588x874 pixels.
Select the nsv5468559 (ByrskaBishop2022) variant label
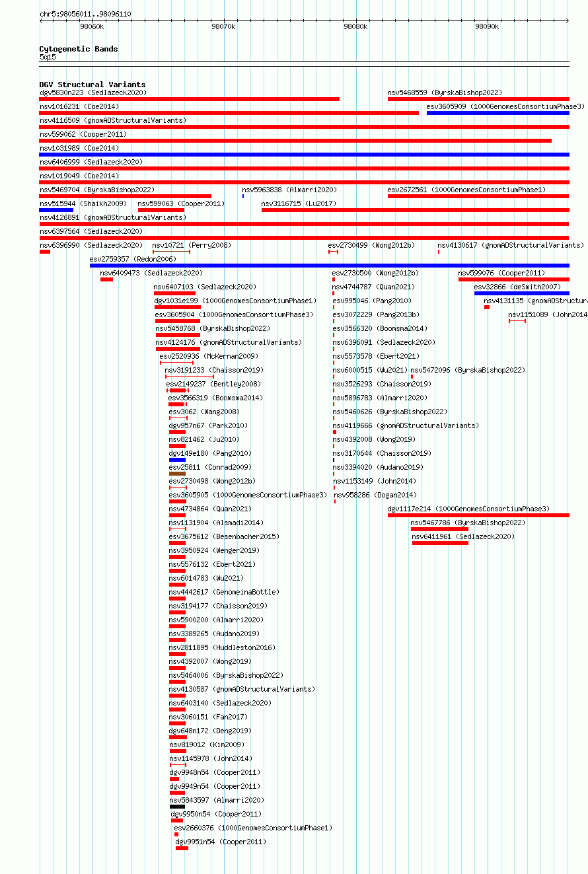[445, 93]
